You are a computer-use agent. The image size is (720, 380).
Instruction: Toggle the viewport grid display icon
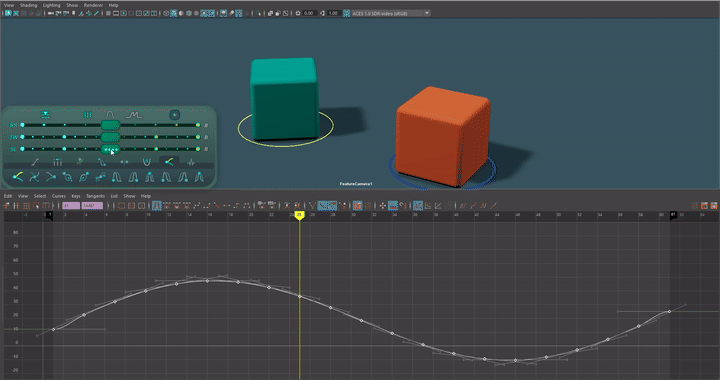point(108,13)
